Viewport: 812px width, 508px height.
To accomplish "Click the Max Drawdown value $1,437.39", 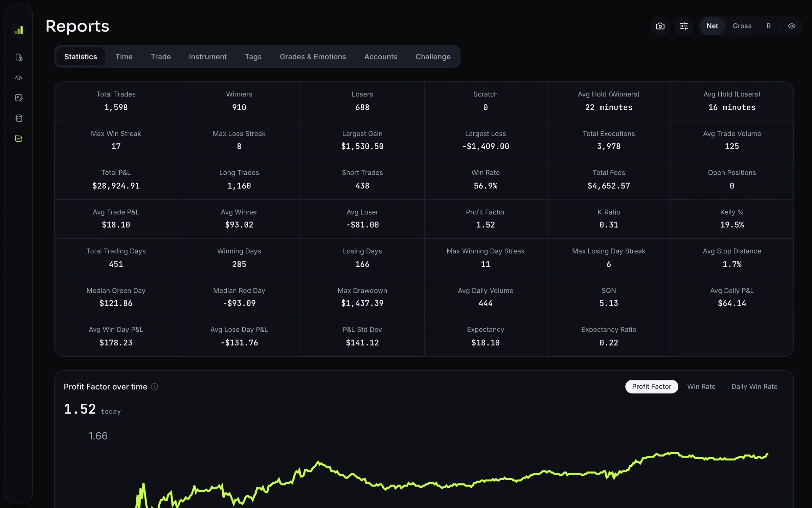I will click(x=362, y=303).
